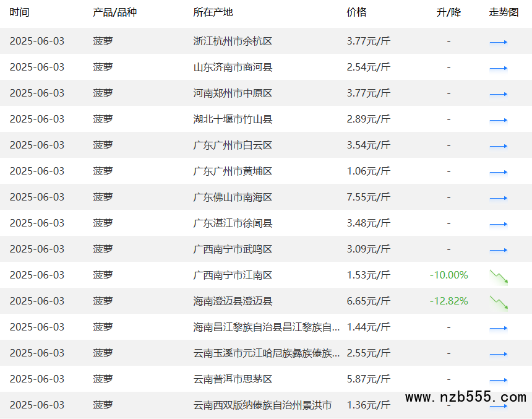The image size is (532, 419).
Task: Click trend arrow for 广东湛江市徐闻县 row
Action: pos(498,224)
